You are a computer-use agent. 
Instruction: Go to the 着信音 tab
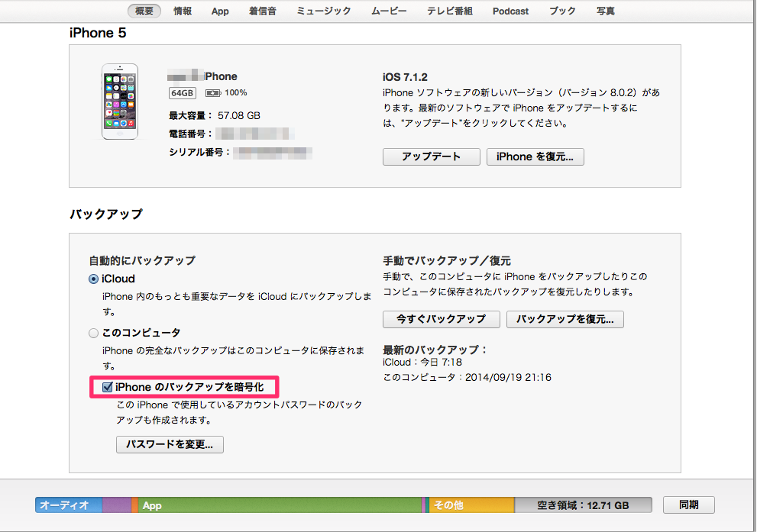(263, 11)
